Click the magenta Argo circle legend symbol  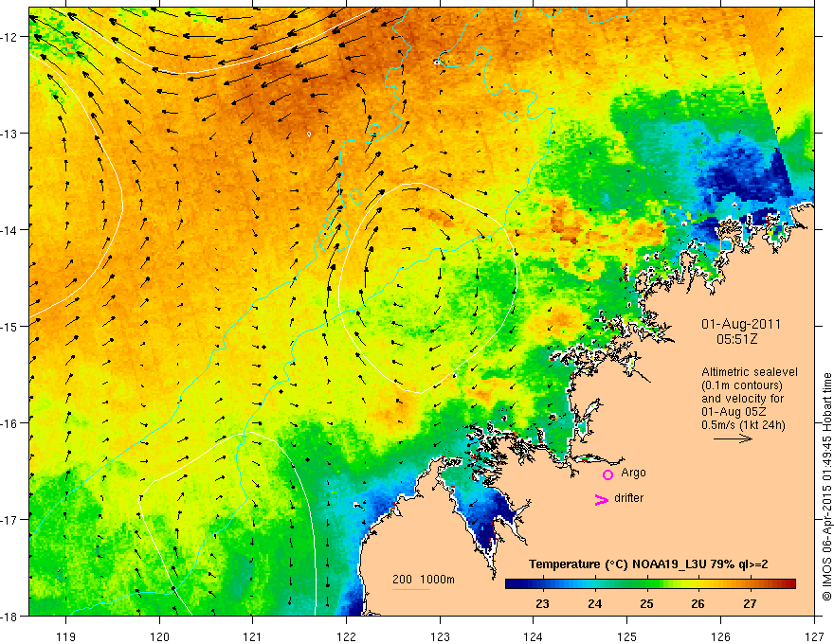pos(607,474)
